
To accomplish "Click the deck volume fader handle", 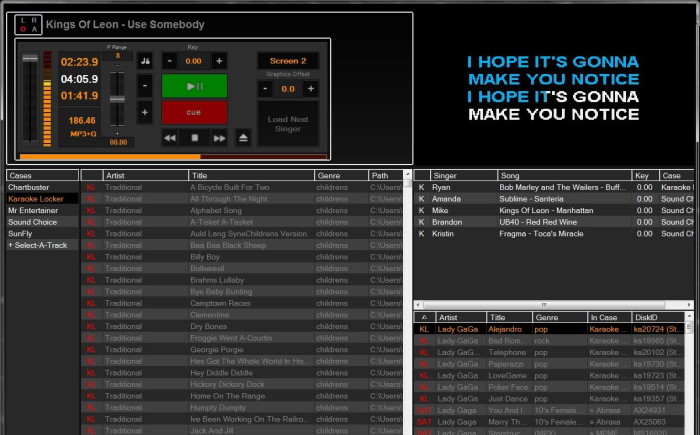I will point(30,58).
